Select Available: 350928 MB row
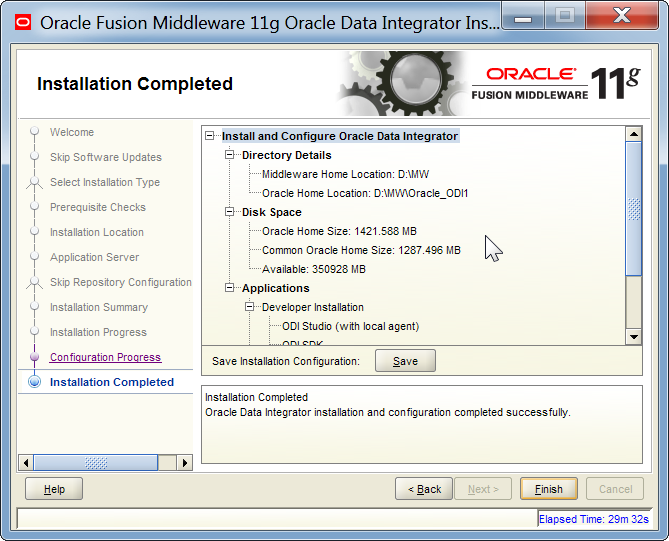Viewport: 669px width, 541px height. [314, 269]
